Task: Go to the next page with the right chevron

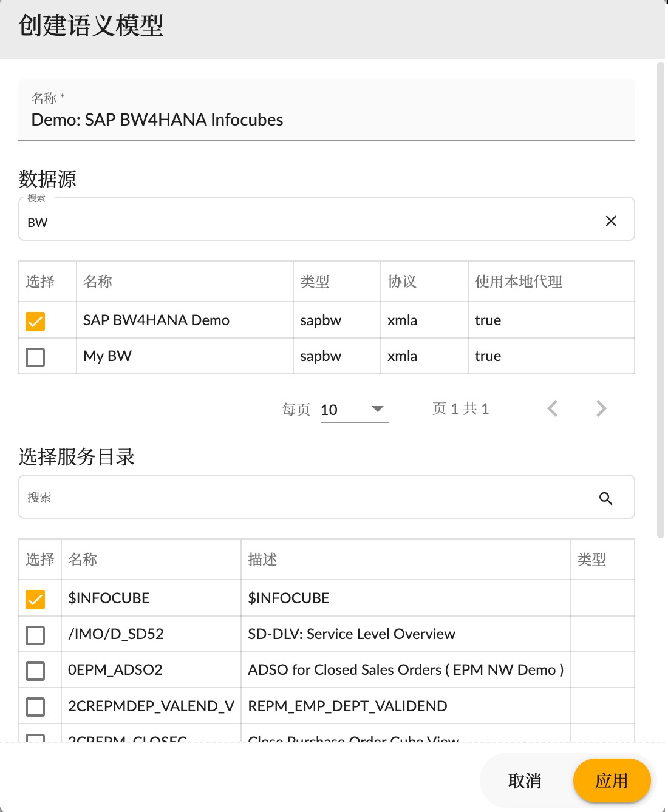Action: (600, 408)
